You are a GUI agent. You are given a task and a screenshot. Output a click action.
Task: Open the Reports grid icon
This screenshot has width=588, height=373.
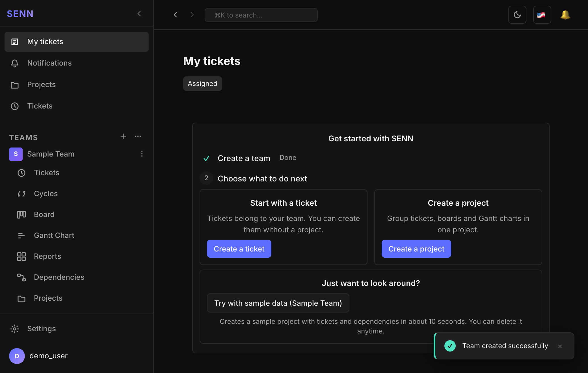pos(21,256)
